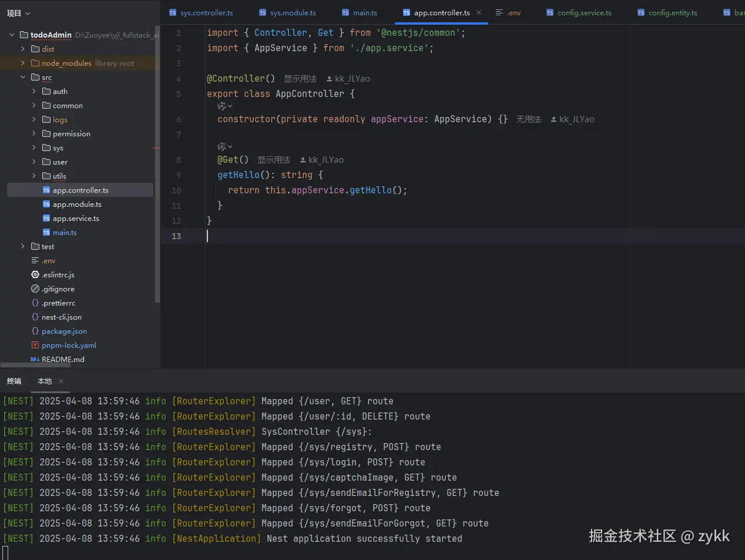Screen dimensions: 745x560
Task: Expand the auth folder
Action: 34,92
